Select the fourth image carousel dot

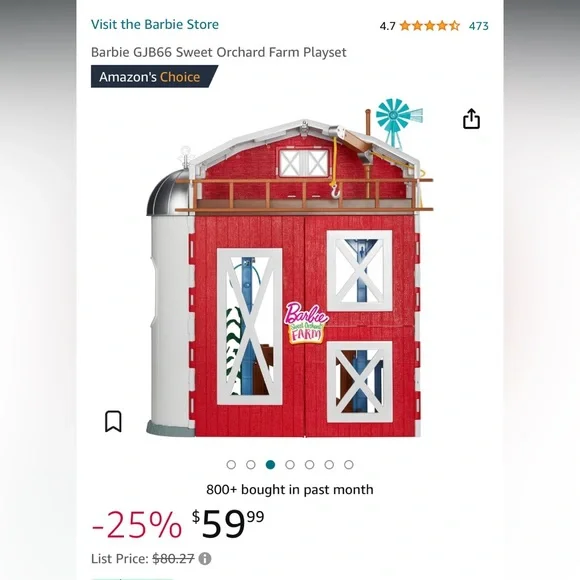[x=290, y=465]
